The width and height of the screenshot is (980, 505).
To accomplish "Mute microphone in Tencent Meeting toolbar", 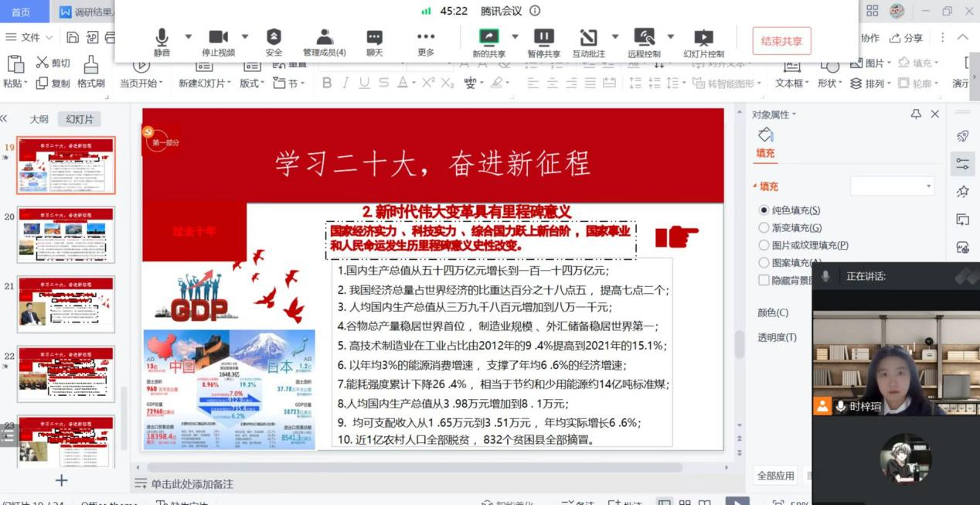I will coord(162,41).
